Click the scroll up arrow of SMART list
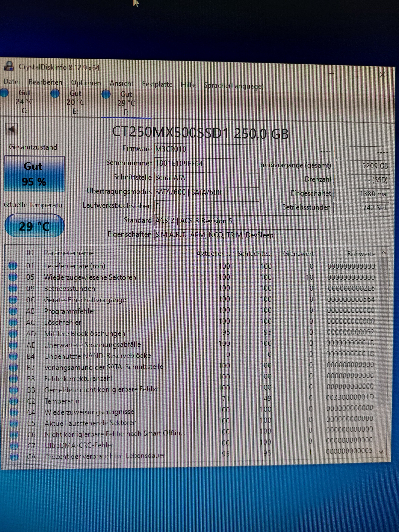The image size is (399, 532). pyautogui.click(x=383, y=253)
